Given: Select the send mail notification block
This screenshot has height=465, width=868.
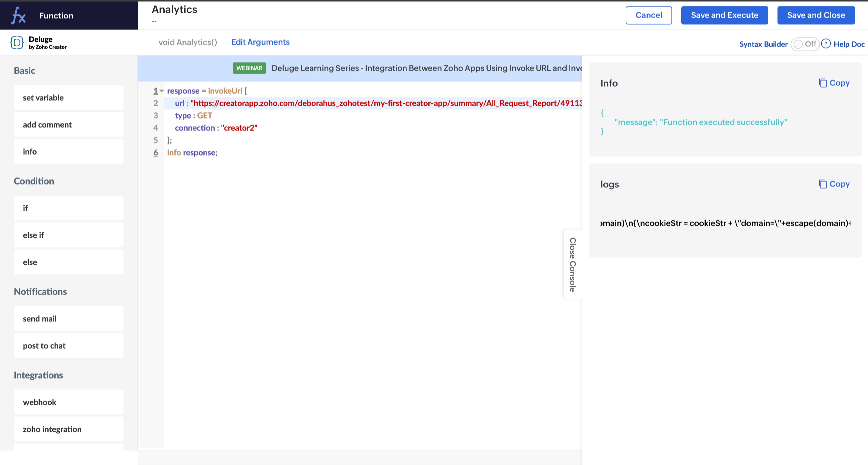Looking at the screenshot, I should tap(68, 319).
